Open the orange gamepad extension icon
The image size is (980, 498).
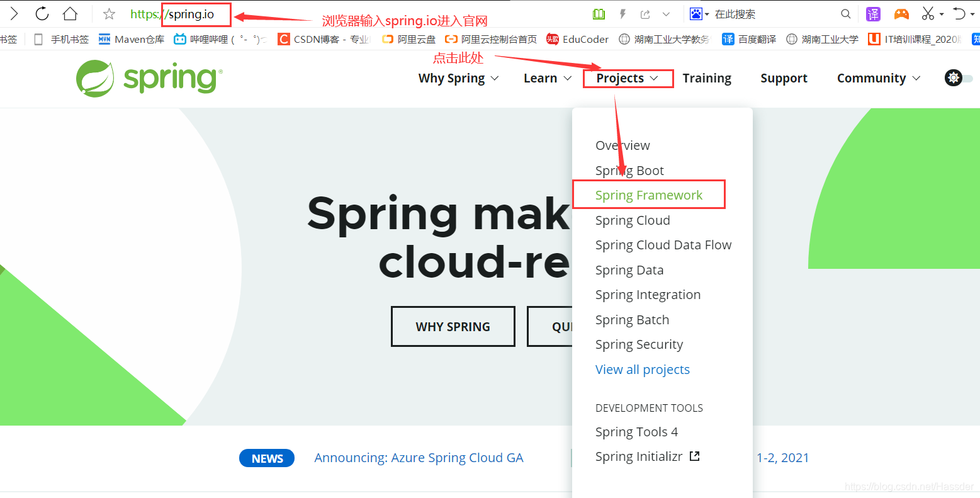[x=902, y=14]
